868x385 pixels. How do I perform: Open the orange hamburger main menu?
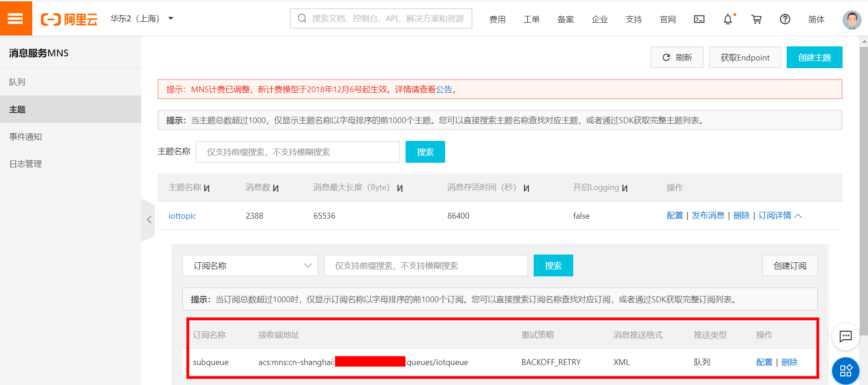coord(16,18)
